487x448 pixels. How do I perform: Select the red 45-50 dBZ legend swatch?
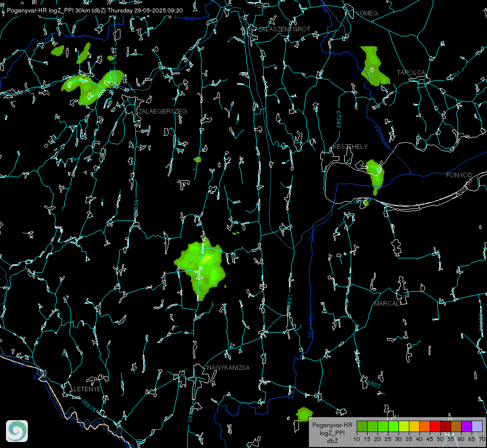[x=435, y=426]
